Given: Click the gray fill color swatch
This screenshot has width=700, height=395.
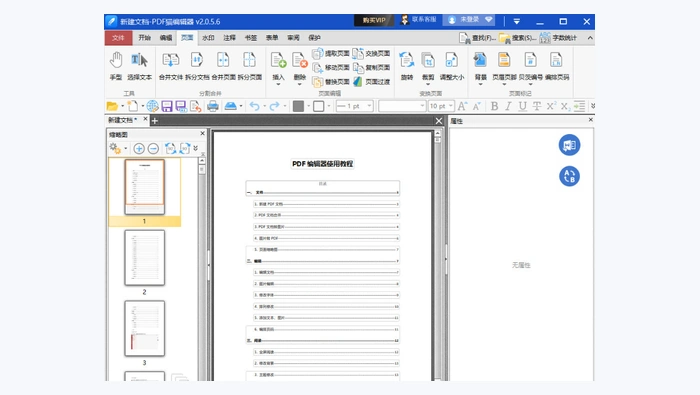Looking at the screenshot, I should click(x=298, y=106).
